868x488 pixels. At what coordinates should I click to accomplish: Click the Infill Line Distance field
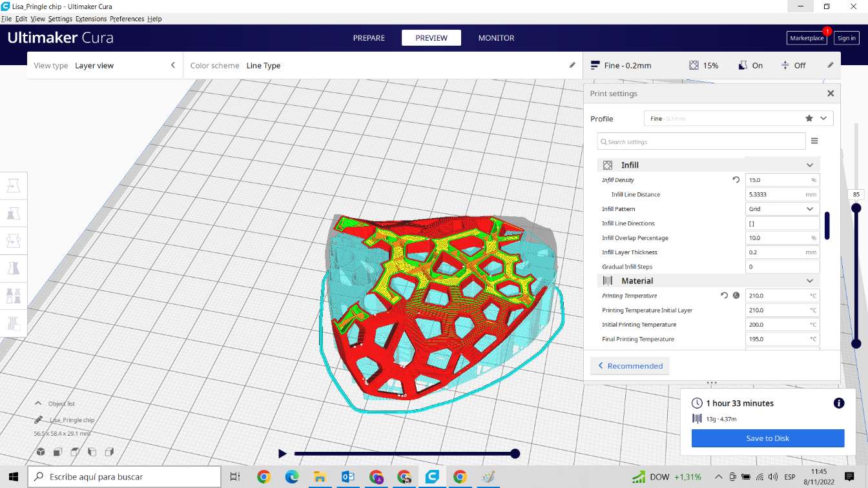pos(782,194)
